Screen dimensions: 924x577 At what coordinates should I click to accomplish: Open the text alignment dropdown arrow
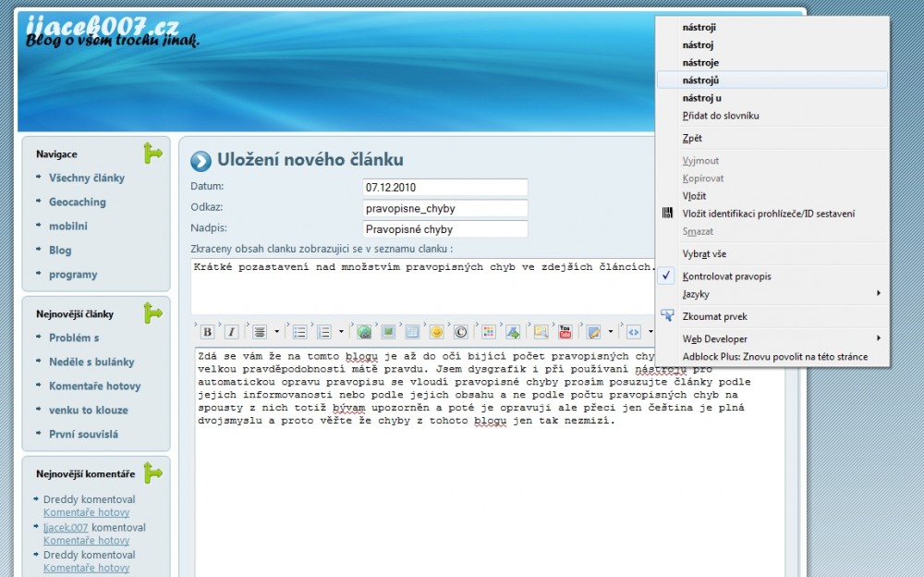coord(277,332)
